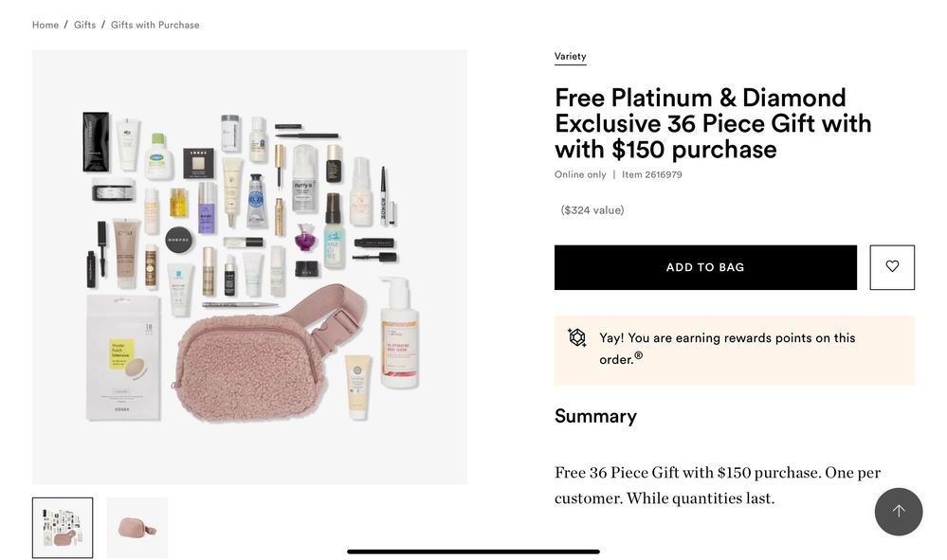The width and height of the screenshot is (947, 560).
Task: Open Gifts with Purchase breadcrumb
Action: pyautogui.click(x=155, y=25)
